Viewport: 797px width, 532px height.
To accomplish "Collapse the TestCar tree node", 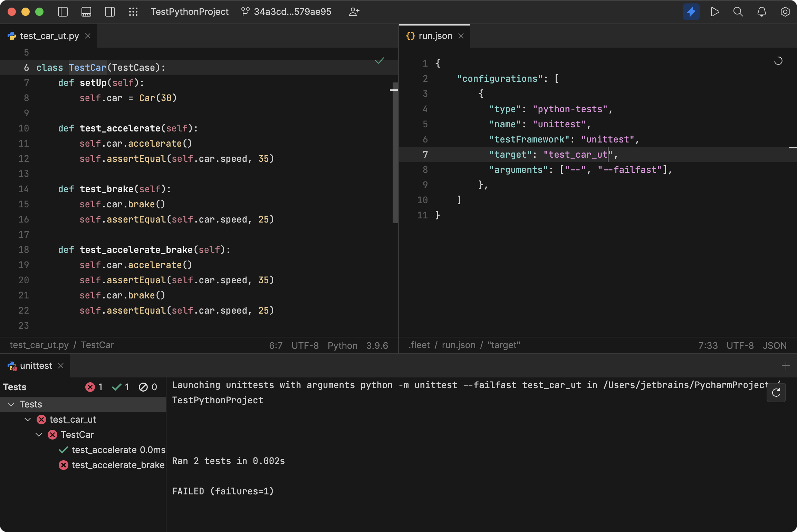I will 39,435.
